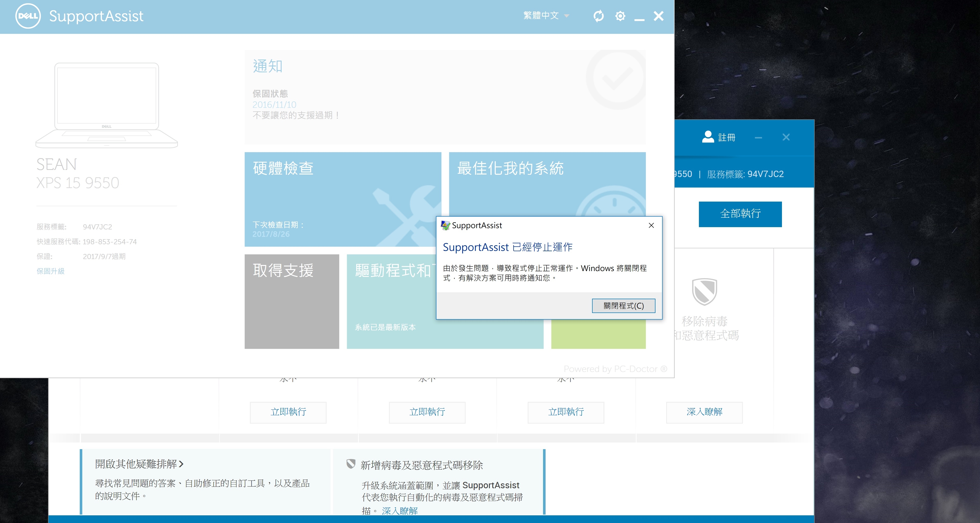Open settings gear in SupportAssist header
980x523 pixels.
[x=620, y=16]
